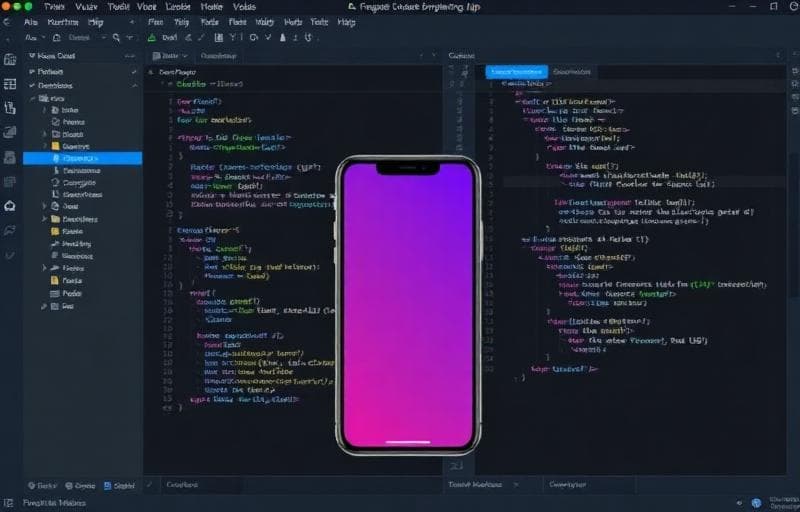Switch to the blue active tab in right pane

(517, 72)
